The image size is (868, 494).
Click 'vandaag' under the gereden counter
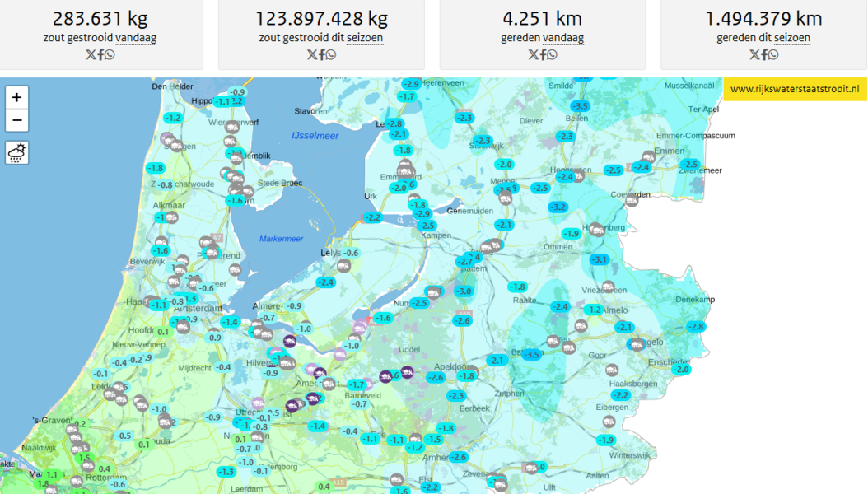click(x=563, y=38)
